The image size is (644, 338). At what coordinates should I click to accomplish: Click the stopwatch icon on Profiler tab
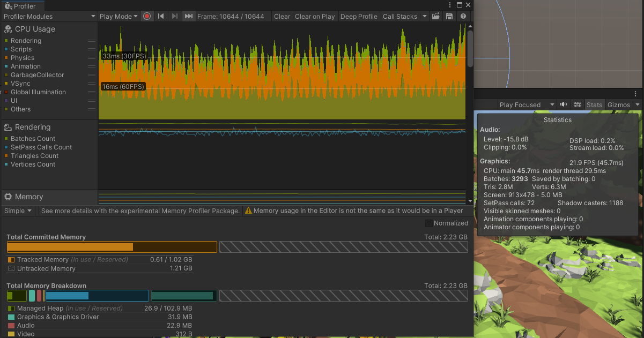pyautogui.click(x=8, y=6)
